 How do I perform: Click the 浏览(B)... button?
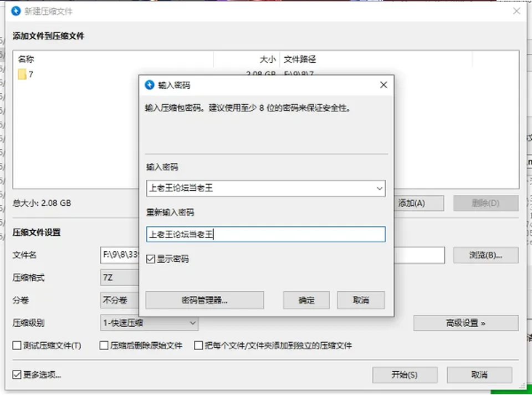click(x=485, y=255)
